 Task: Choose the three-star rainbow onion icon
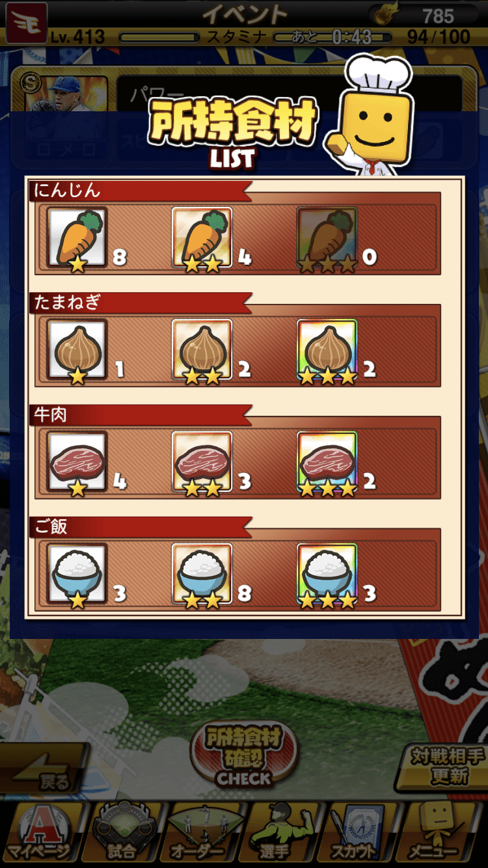327,351
